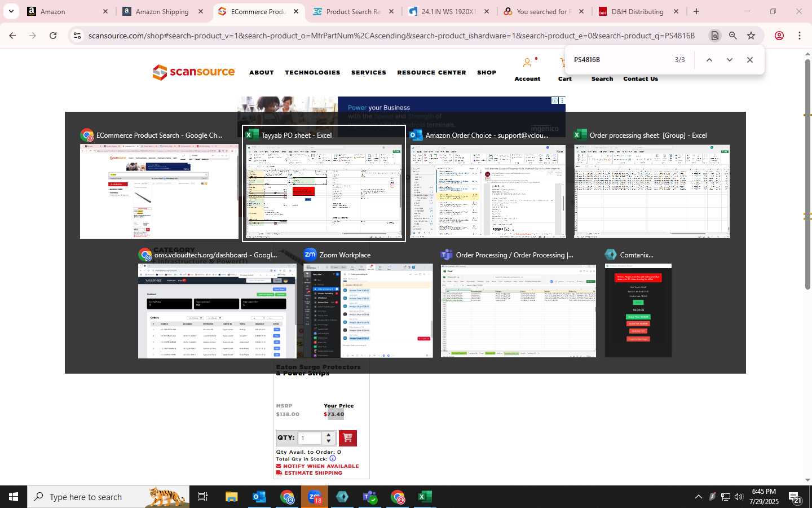Image resolution: width=812 pixels, height=508 pixels.
Task: Open the ABOUT menu
Action: click(x=262, y=73)
